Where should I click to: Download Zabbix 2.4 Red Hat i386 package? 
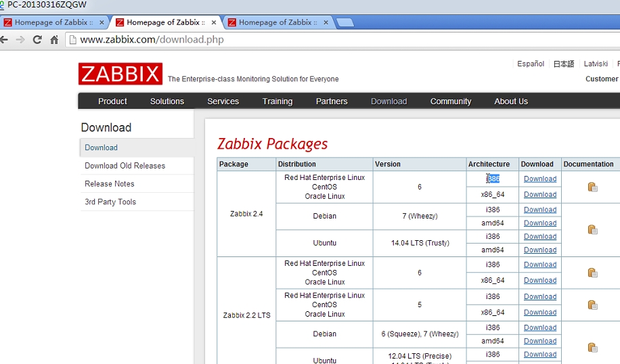[540, 179]
